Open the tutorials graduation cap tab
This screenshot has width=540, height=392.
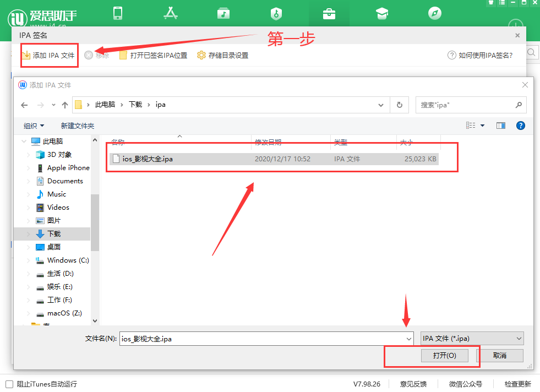point(382,14)
